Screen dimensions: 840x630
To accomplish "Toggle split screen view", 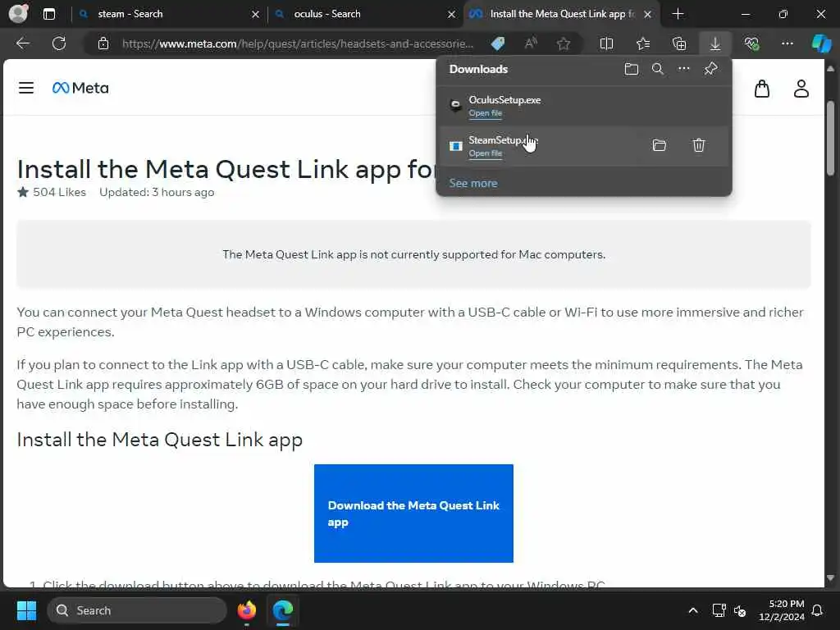I will click(606, 43).
